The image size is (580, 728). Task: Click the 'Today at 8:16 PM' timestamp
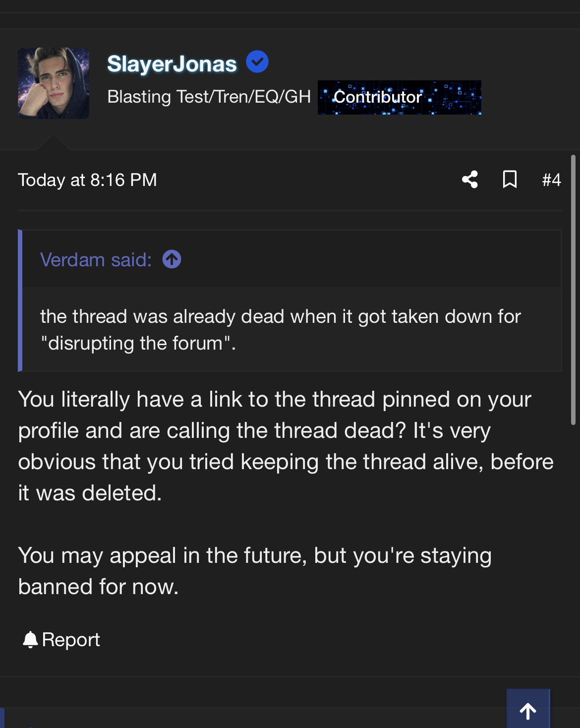point(87,180)
